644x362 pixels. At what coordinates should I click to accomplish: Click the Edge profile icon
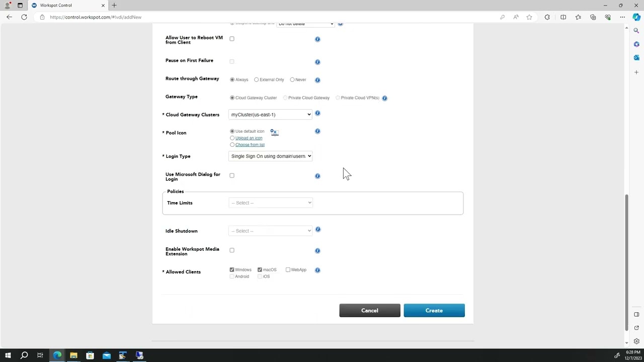point(7,5)
